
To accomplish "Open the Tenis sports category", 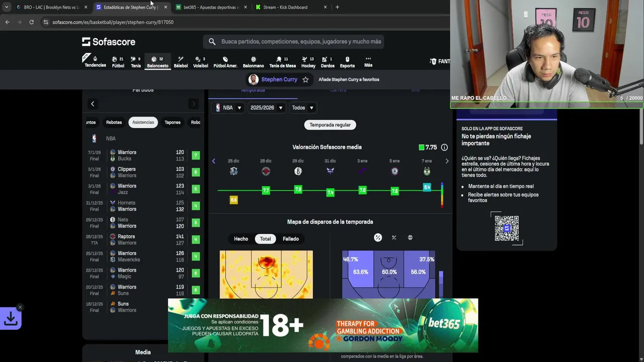I will click(x=136, y=62).
